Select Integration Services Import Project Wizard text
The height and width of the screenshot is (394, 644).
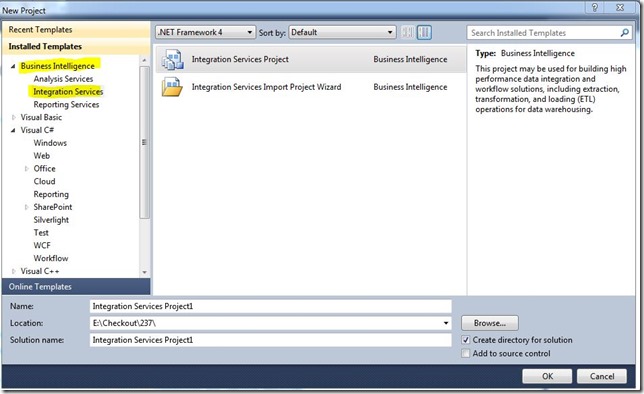point(266,87)
